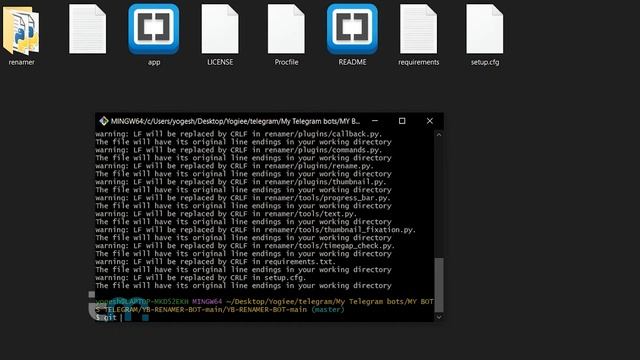Click the app file name label
Screen dimensions: 640x360
coord(154,62)
